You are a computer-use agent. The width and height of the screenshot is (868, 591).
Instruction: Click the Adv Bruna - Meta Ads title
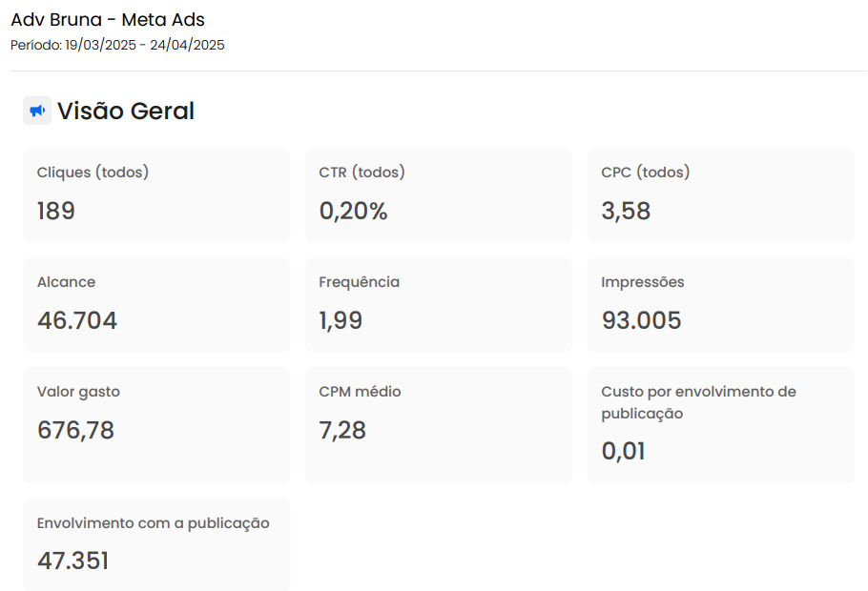pos(108,20)
